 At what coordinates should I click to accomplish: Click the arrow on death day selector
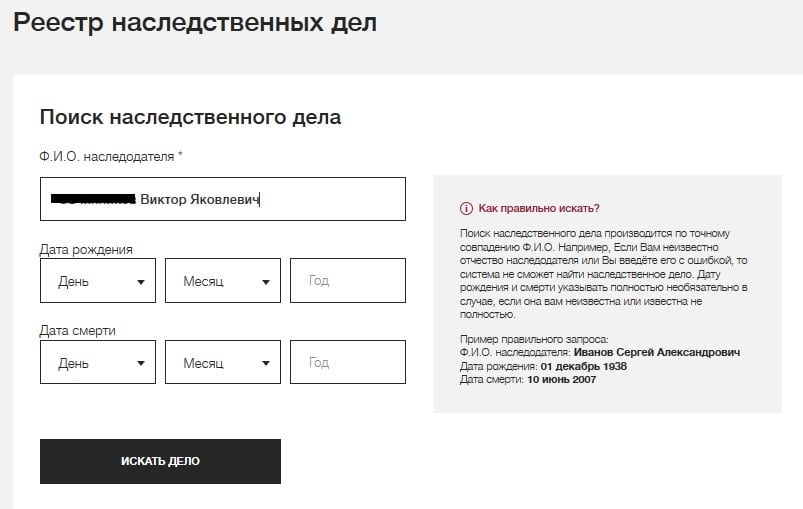141,364
